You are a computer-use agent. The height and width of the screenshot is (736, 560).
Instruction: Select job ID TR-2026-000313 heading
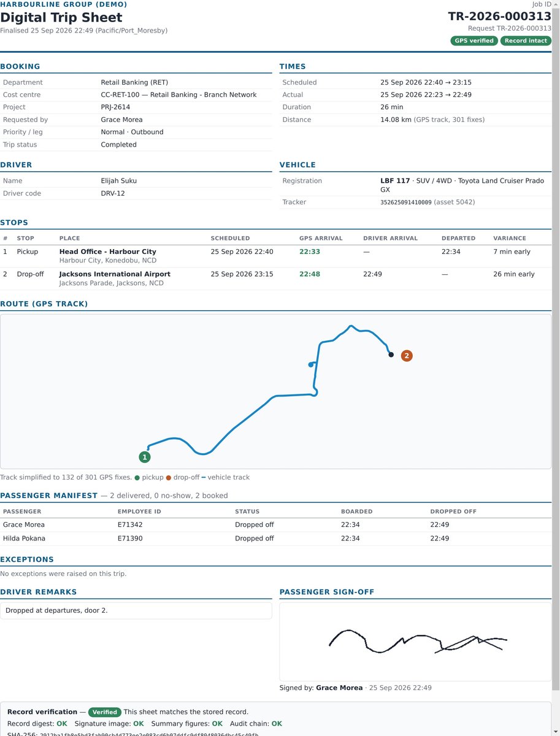(499, 17)
